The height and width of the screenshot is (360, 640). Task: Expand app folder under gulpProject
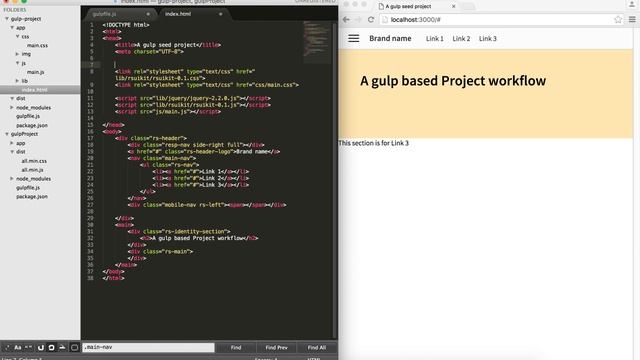point(12,143)
